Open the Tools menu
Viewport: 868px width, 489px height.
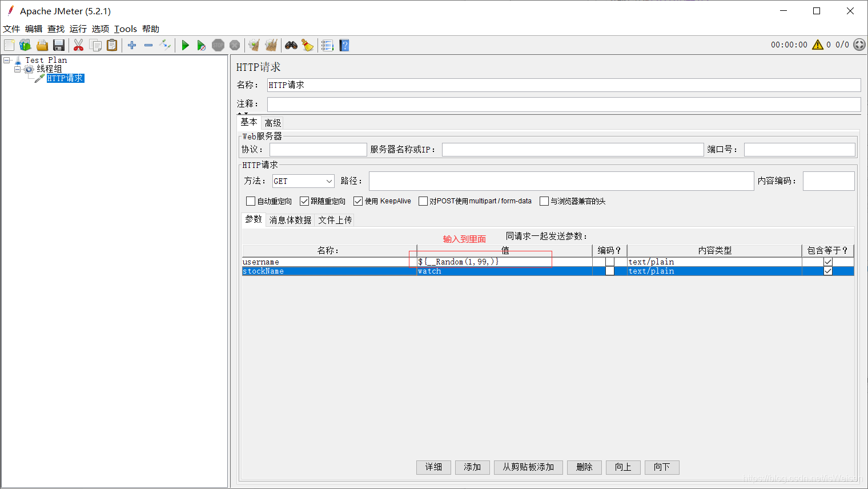(126, 29)
